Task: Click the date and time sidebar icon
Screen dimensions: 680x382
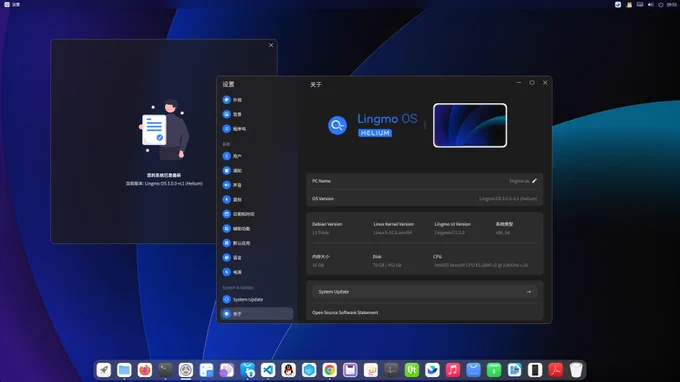Action: pos(226,214)
